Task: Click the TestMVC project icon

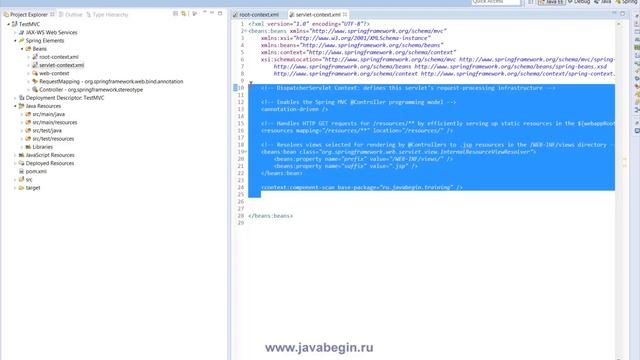Action: [x=15, y=24]
